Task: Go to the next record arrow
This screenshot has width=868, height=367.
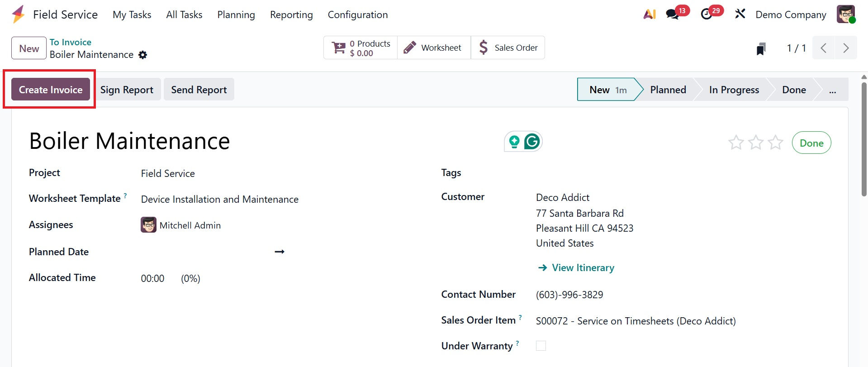Action: [x=845, y=48]
